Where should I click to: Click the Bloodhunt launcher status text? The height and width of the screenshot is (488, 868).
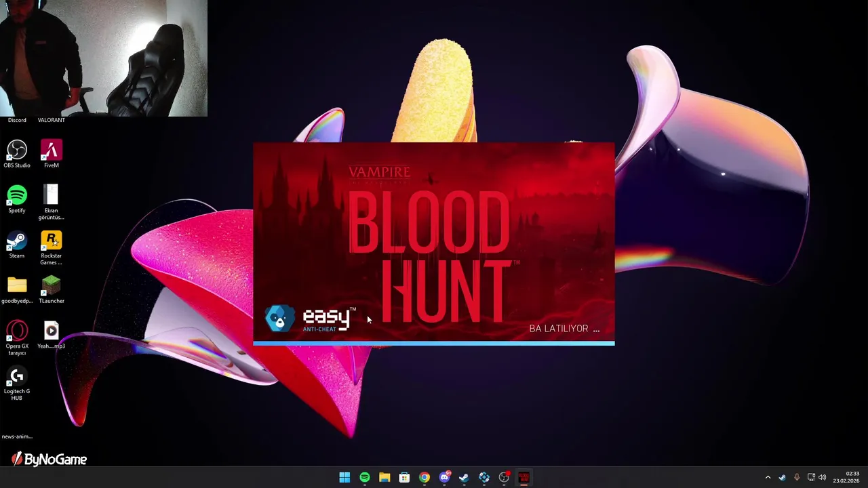pos(564,329)
